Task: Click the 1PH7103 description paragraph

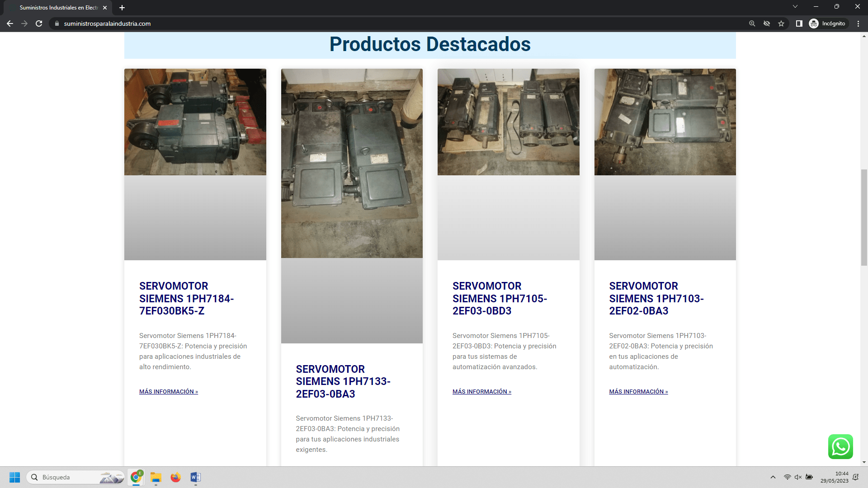Action: (661, 351)
